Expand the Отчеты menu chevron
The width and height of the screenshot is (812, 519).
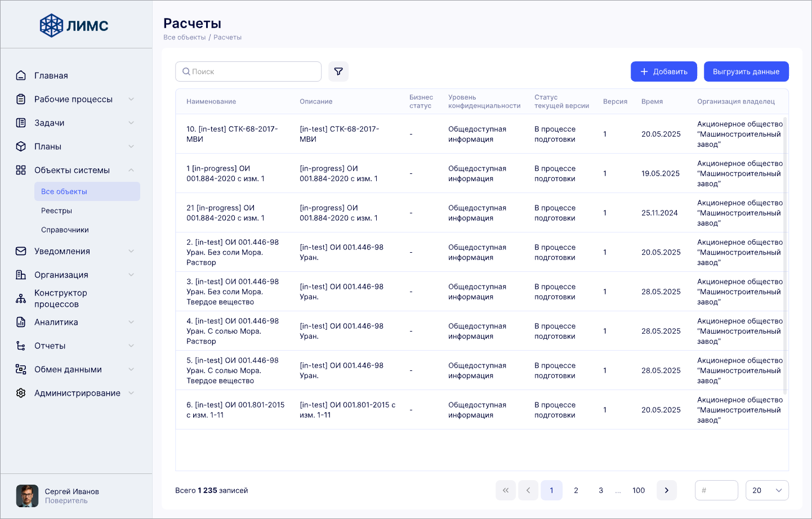[131, 346]
